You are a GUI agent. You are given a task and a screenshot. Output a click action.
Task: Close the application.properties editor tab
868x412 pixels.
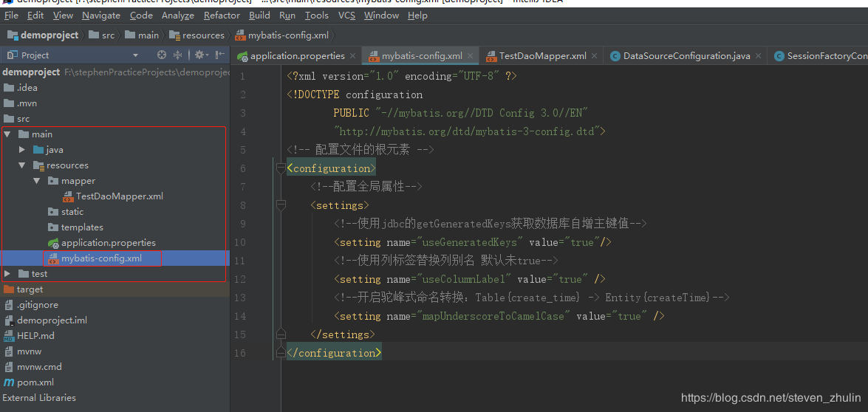pos(352,56)
